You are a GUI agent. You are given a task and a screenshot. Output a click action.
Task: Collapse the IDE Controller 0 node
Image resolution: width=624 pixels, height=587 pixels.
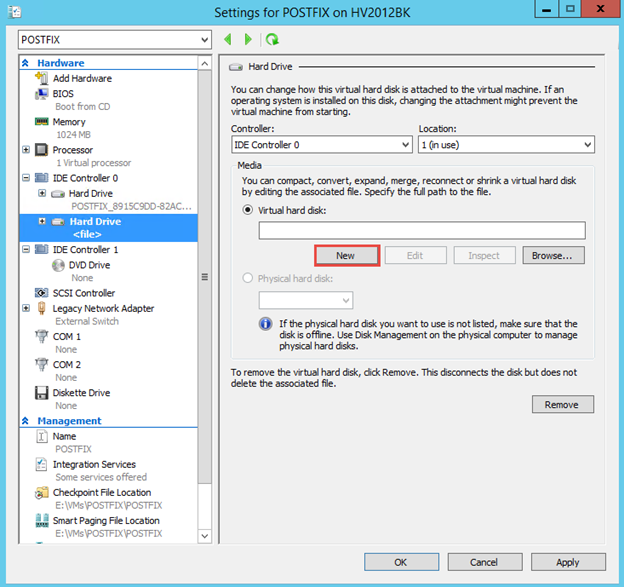[x=26, y=177]
